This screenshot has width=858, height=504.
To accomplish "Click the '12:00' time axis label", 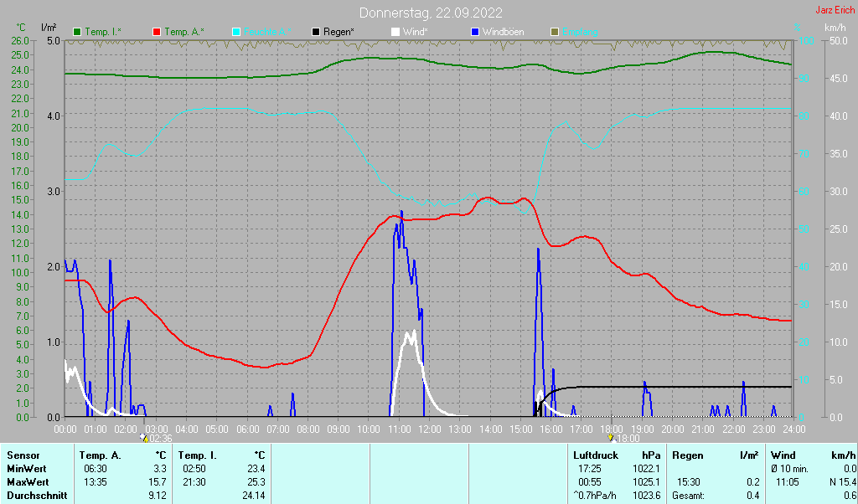I will [429, 429].
